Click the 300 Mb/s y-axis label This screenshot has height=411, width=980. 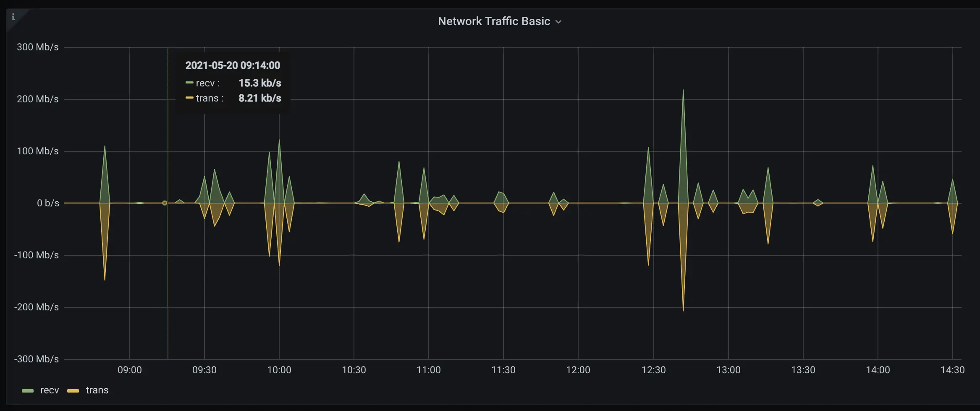pyautogui.click(x=38, y=47)
